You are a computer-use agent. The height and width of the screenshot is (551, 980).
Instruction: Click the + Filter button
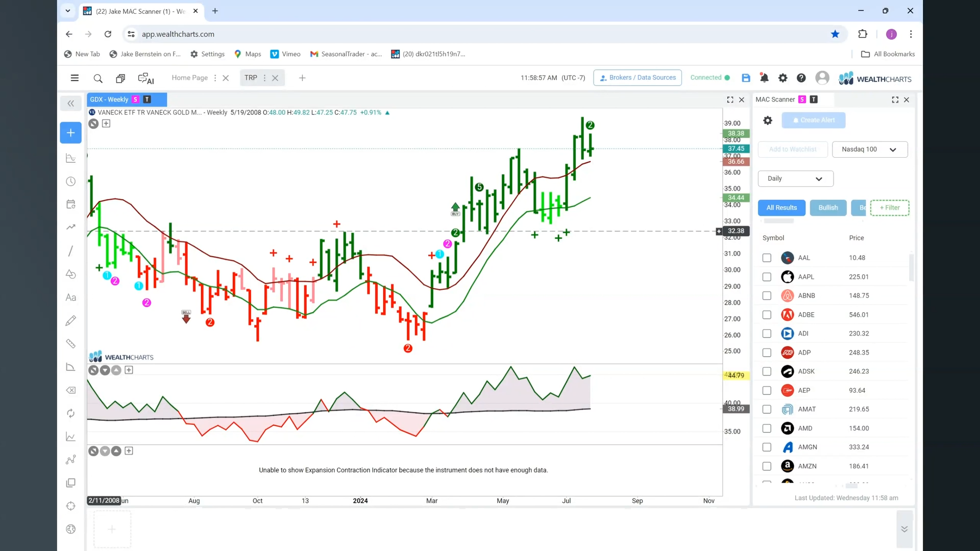coord(890,208)
